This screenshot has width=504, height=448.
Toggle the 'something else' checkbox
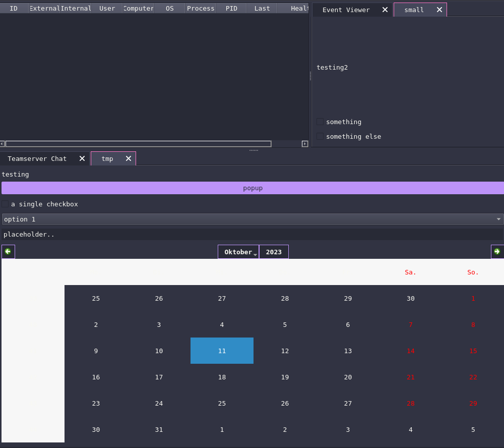[x=320, y=136]
